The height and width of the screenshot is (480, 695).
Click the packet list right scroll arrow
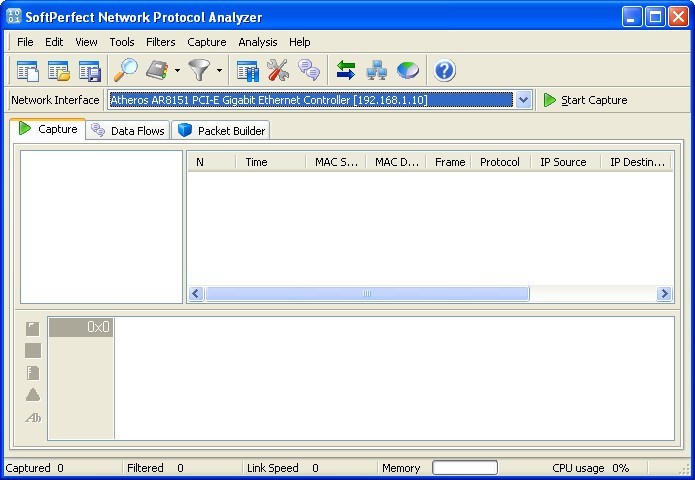pos(664,293)
